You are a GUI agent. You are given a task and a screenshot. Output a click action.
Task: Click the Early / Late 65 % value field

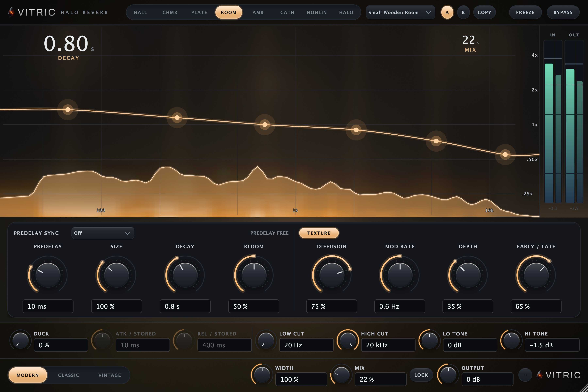536,306
